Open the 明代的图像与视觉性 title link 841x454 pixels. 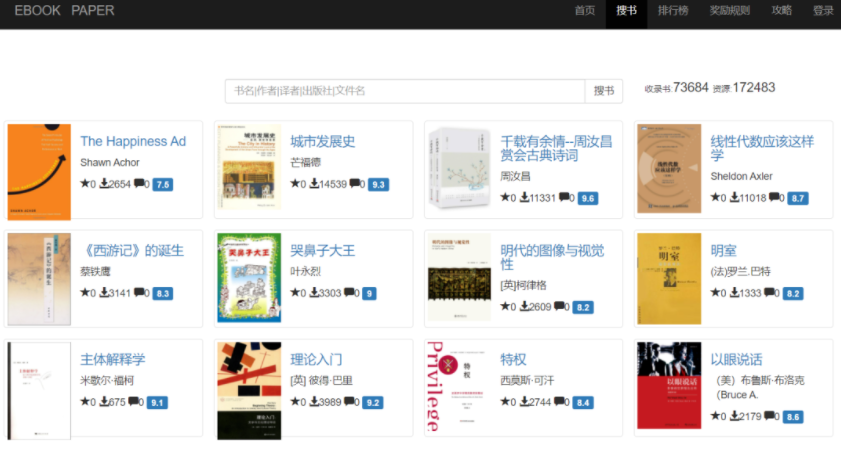pos(552,257)
